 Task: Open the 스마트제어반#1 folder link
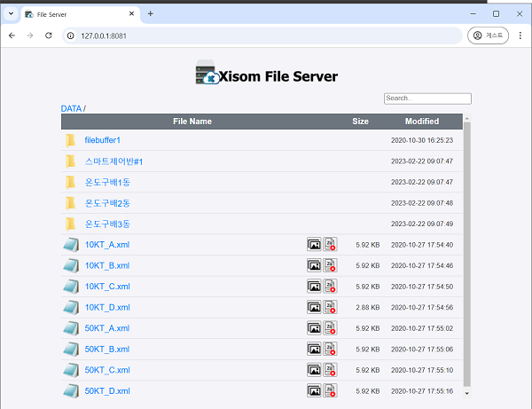(113, 161)
